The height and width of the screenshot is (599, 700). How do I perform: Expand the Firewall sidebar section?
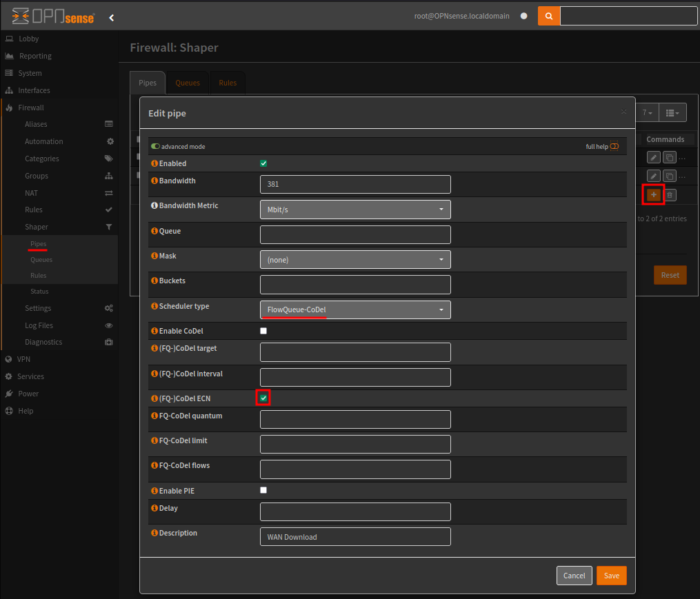31,108
